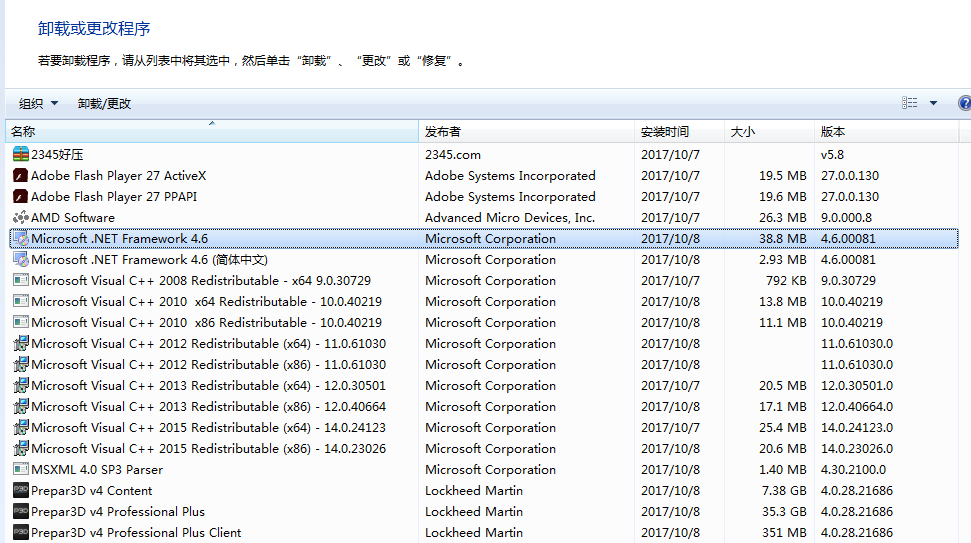Click the Prepar3D v4 Professional Plus Client icon
The height and width of the screenshot is (543, 971).
(x=20, y=533)
